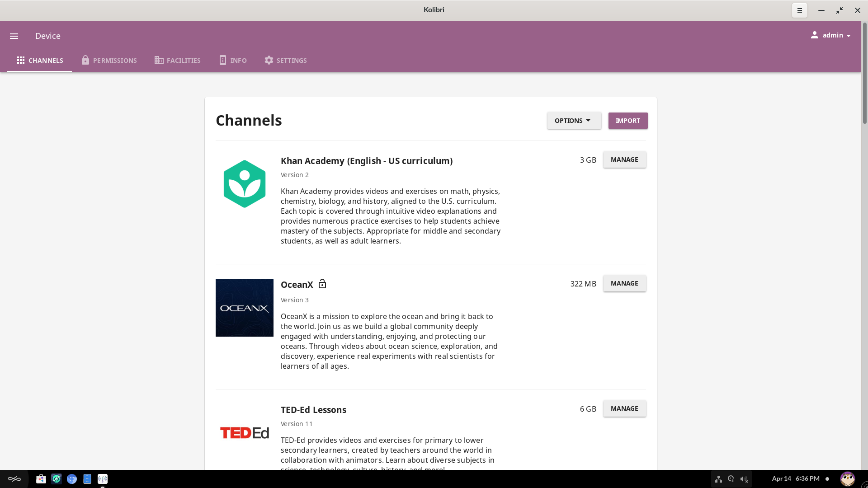Screen dimensions: 868x488
Task: Click the Khan Academy channel title
Action: point(367,161)
